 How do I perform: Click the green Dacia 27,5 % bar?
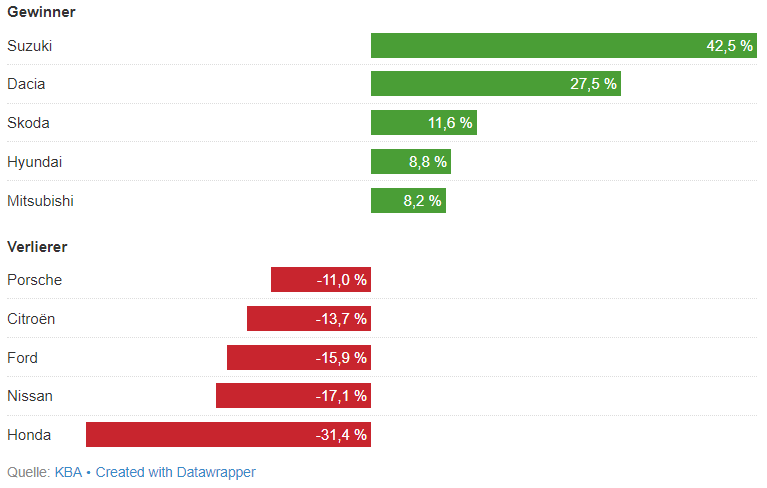tap(495, 84)
